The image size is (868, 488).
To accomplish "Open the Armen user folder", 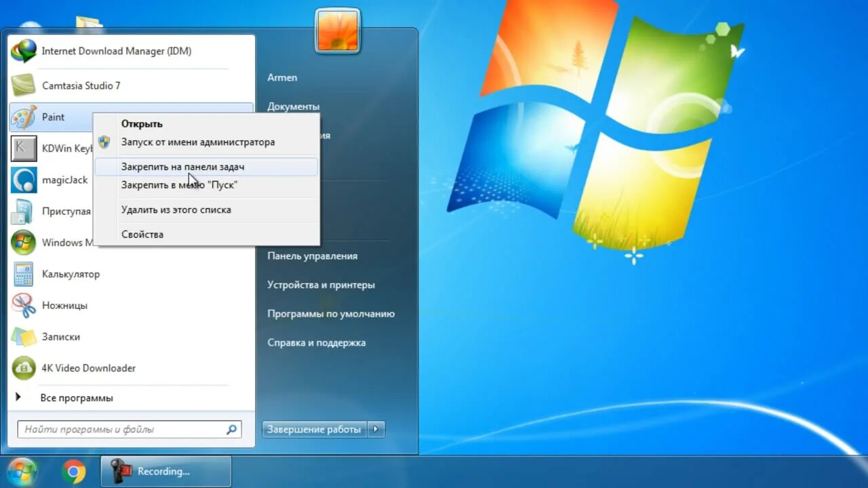I will [282, 77].
